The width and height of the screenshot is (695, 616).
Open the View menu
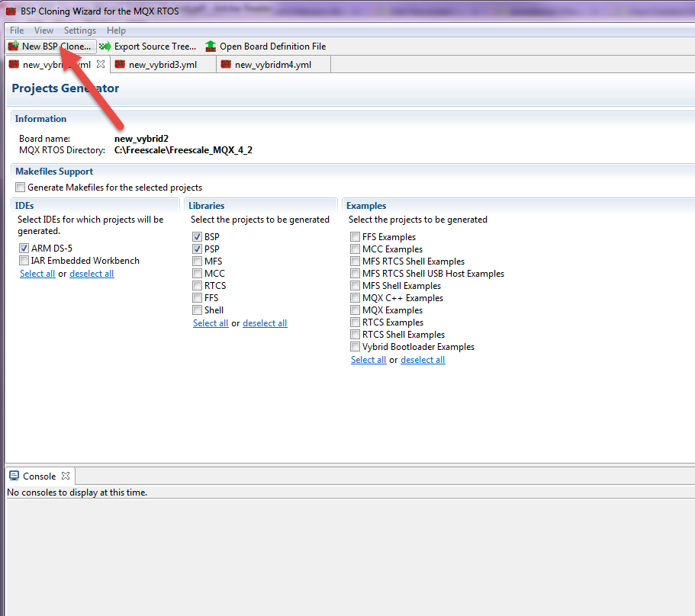coord(44,30)
